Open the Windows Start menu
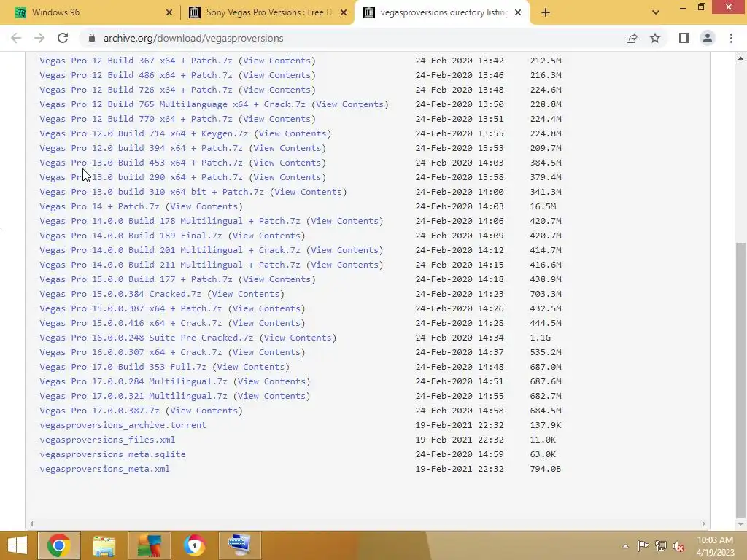This screenshot has width=747, height=560. point(18,545)
